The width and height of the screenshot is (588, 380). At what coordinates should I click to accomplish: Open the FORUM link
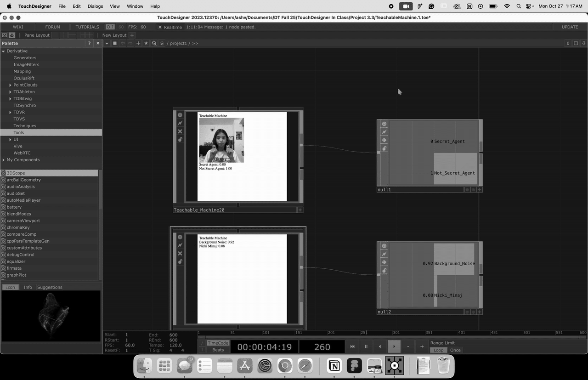pyautogui.click(x=53, y=27)
